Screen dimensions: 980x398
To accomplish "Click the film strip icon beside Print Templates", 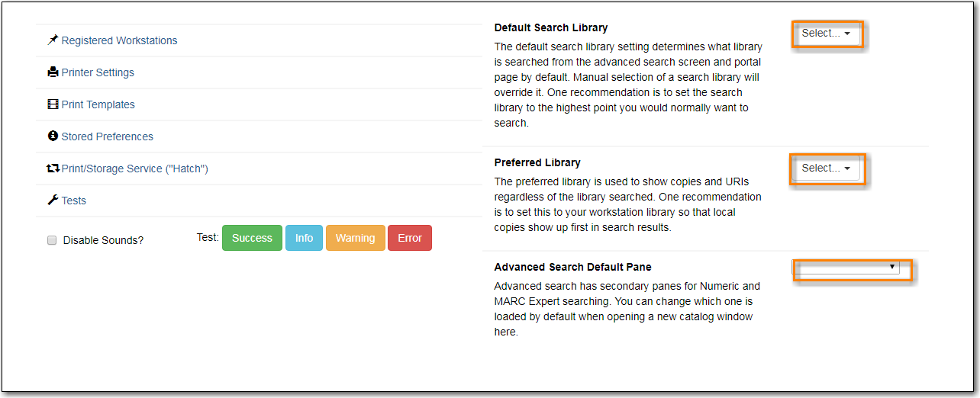I will pos(53,104).
